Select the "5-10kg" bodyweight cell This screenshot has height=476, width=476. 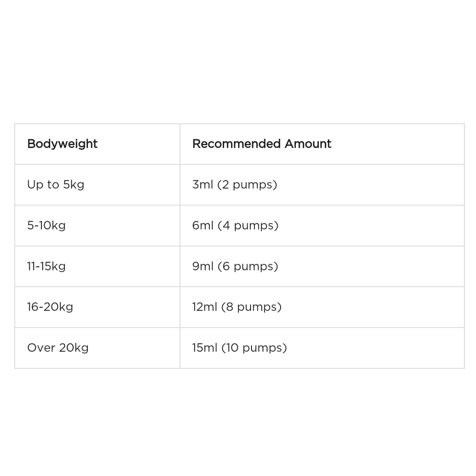[x=46, y=225]
